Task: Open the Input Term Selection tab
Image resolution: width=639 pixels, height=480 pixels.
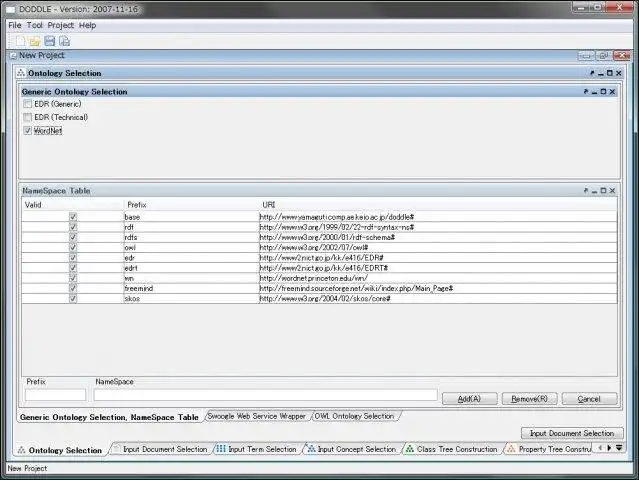Action: click(257, 449)
